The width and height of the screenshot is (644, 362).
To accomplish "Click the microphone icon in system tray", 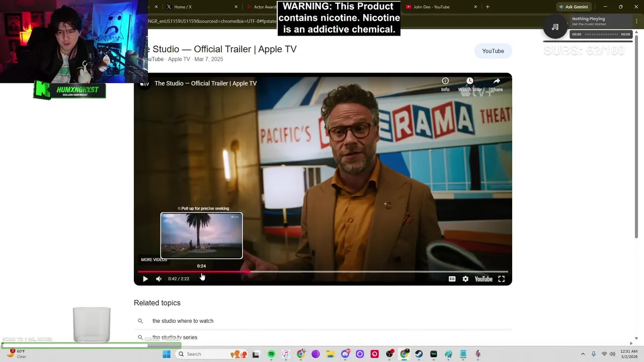I will coord(594,354).
